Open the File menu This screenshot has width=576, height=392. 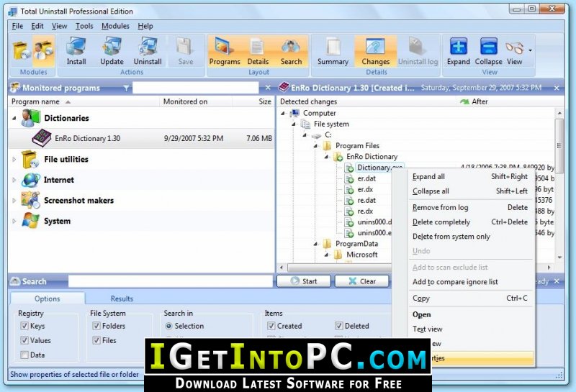point(17,26)
